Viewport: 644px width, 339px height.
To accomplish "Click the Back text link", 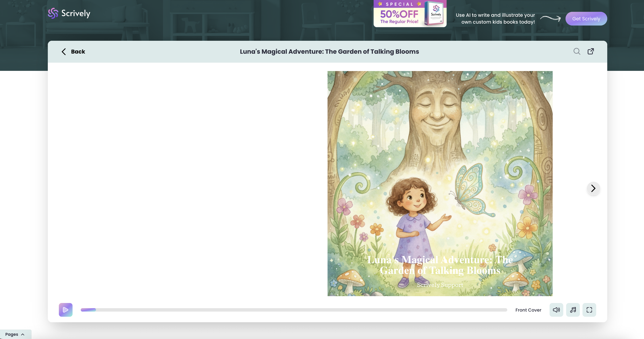I will click(78, 51).
